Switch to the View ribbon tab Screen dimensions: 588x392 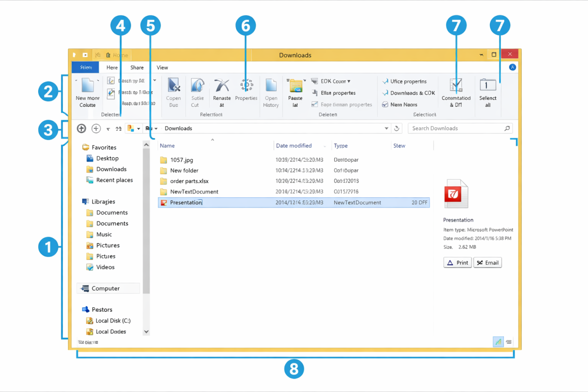tap(162, 67)
